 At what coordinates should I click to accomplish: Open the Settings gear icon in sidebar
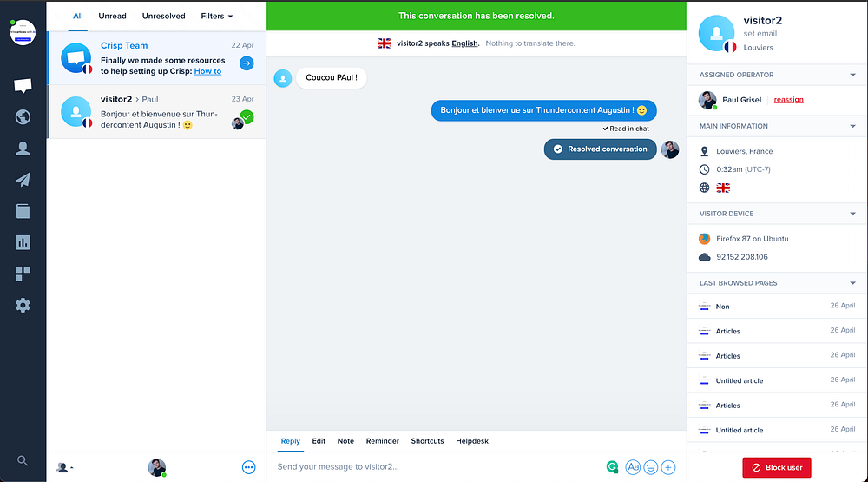tap(23, 306)
